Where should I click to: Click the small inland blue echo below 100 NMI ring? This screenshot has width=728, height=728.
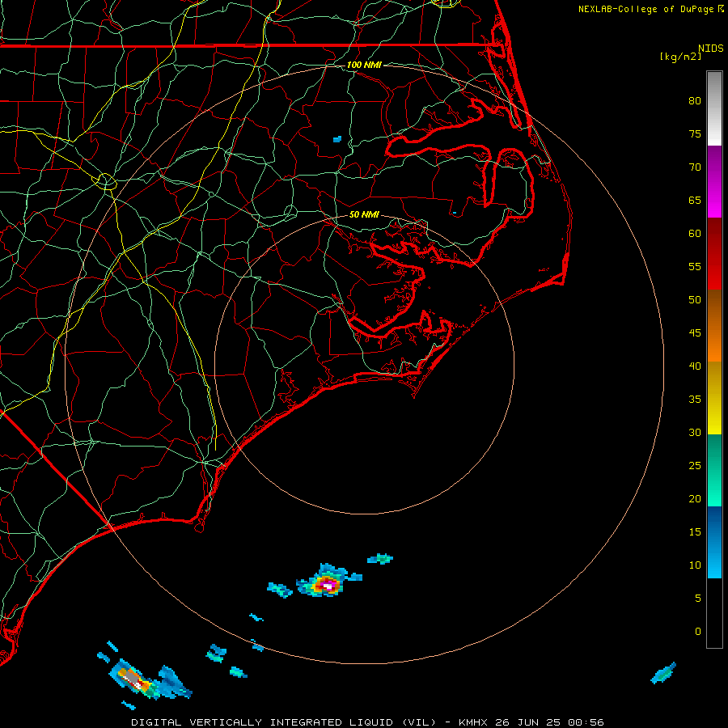[337, 139]
